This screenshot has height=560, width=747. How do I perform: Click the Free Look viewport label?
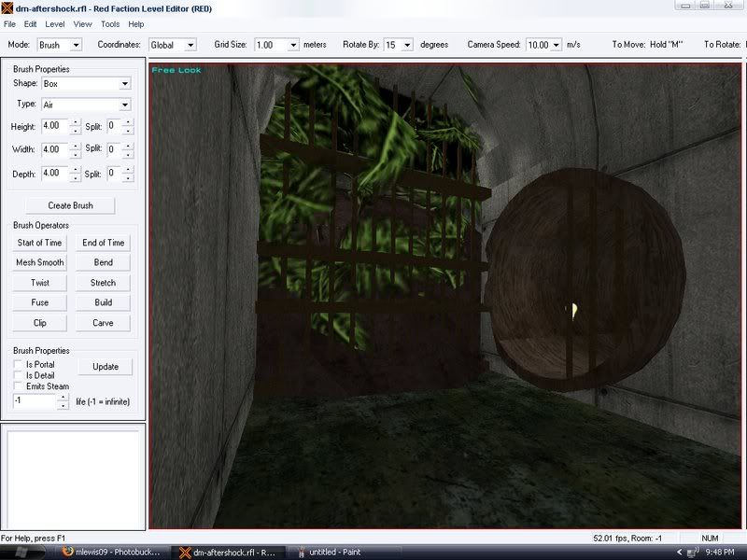point(176,70)
